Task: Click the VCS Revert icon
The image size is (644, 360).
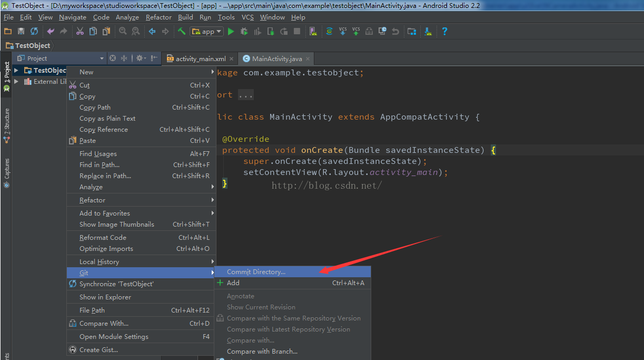Action: [x=395, y=31]
